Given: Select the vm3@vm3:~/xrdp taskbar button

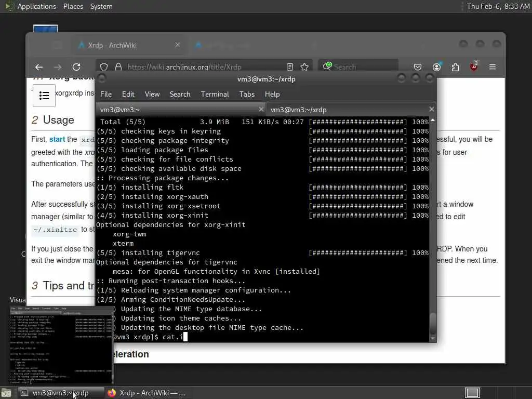Looking at the screenshot, I should [x=60, y=393].
